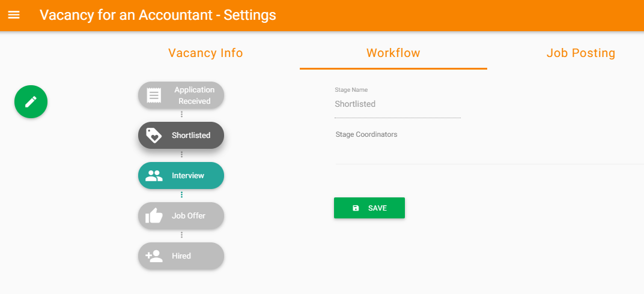Select the Workflow tab
This screenshot has width=644, height=294.
pos(393,53)
